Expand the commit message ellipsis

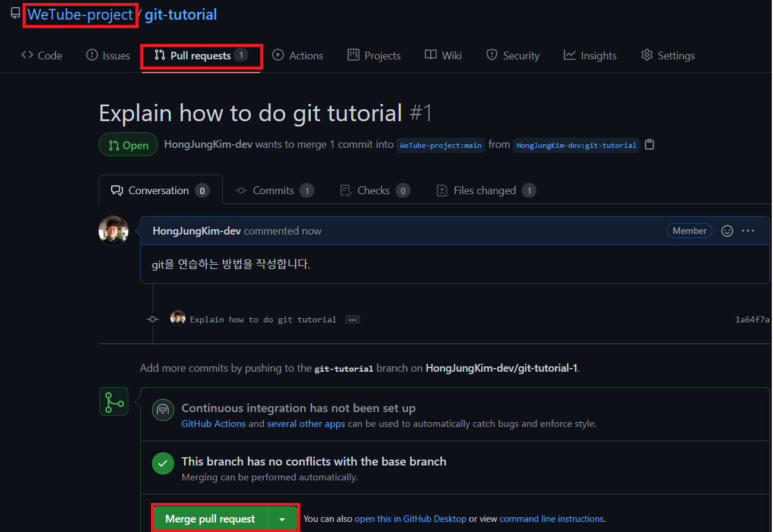pyautogui.click(x=352, y=319)
